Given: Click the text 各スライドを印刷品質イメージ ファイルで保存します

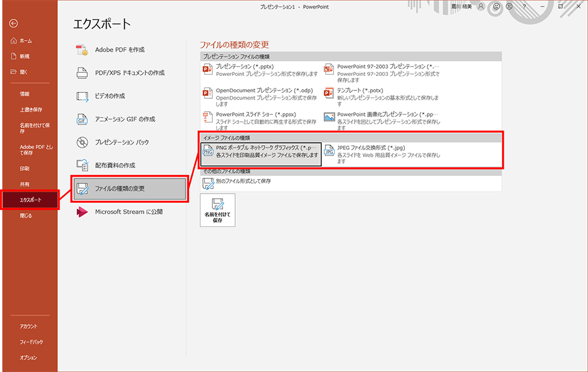Looking at the screenshot, I should (x=267, y=155).
